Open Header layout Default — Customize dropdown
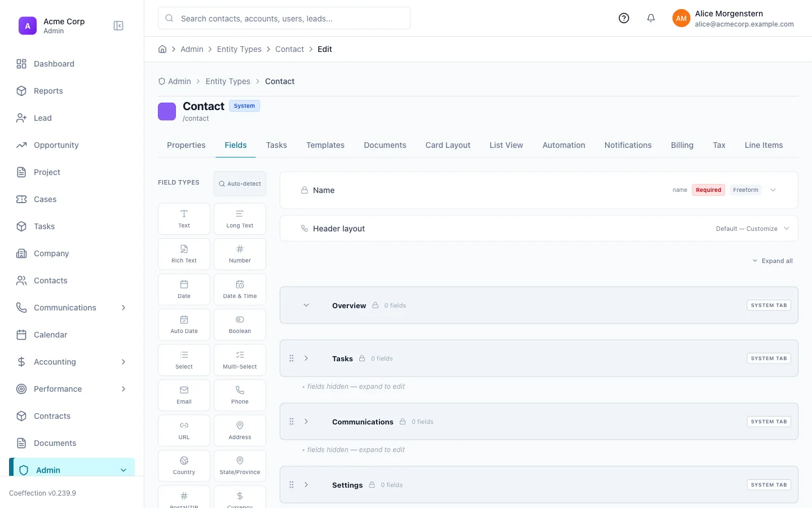 point(752,229)
